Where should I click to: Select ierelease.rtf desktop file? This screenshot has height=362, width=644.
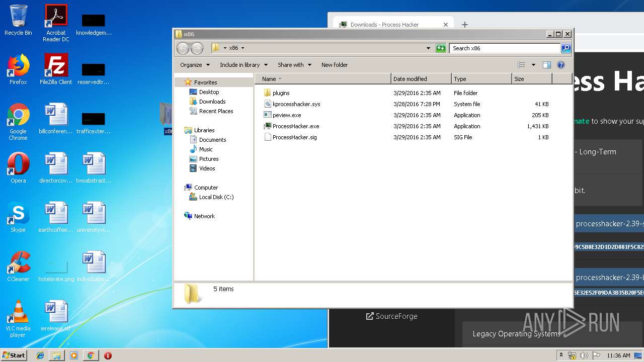[x=56, y=316]
